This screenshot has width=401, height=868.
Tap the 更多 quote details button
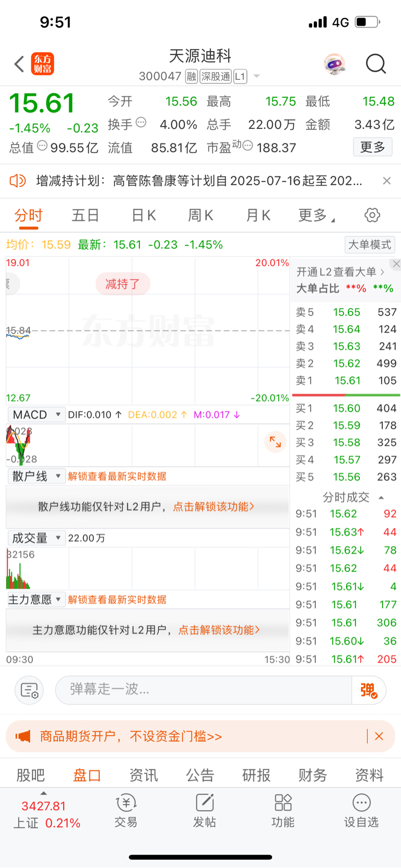tap(373, 147)
